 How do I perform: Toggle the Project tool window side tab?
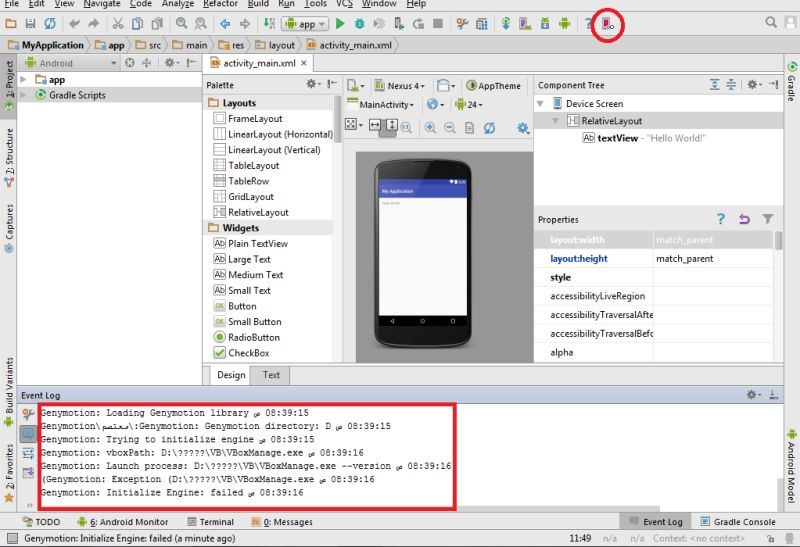(9, 85)
